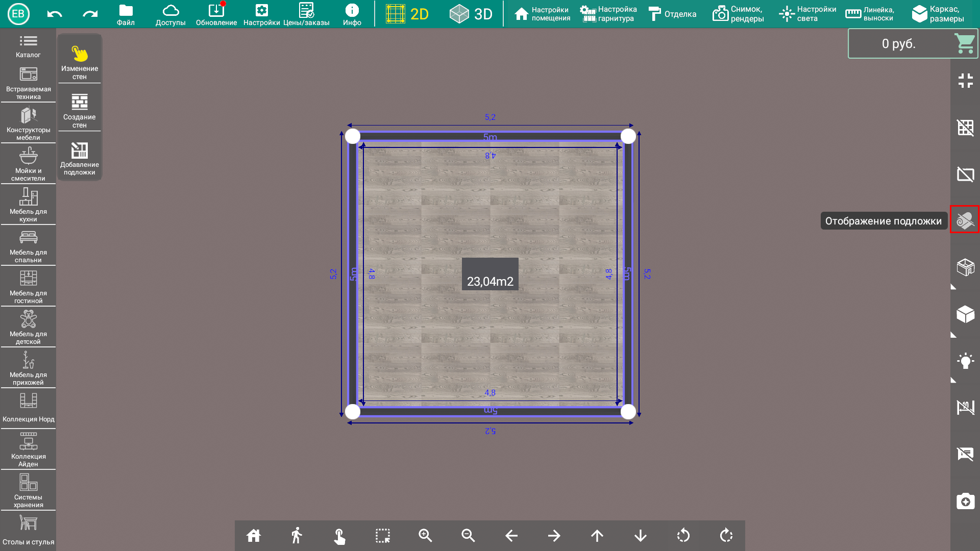This screenshot has height=551, width=980.
Task: Activate the touch pointer mode
Action: pyautogui.click(x=339, y=536)
